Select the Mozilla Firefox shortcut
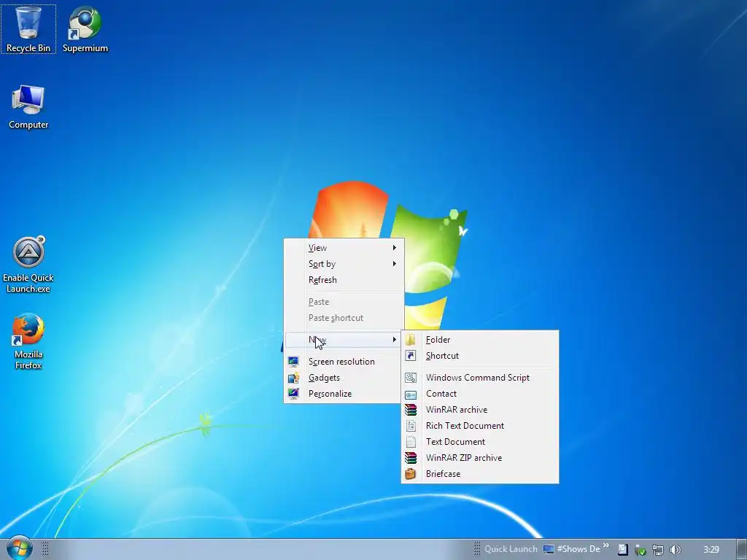The width and height of the screenshot is (747, 560). 28,341
